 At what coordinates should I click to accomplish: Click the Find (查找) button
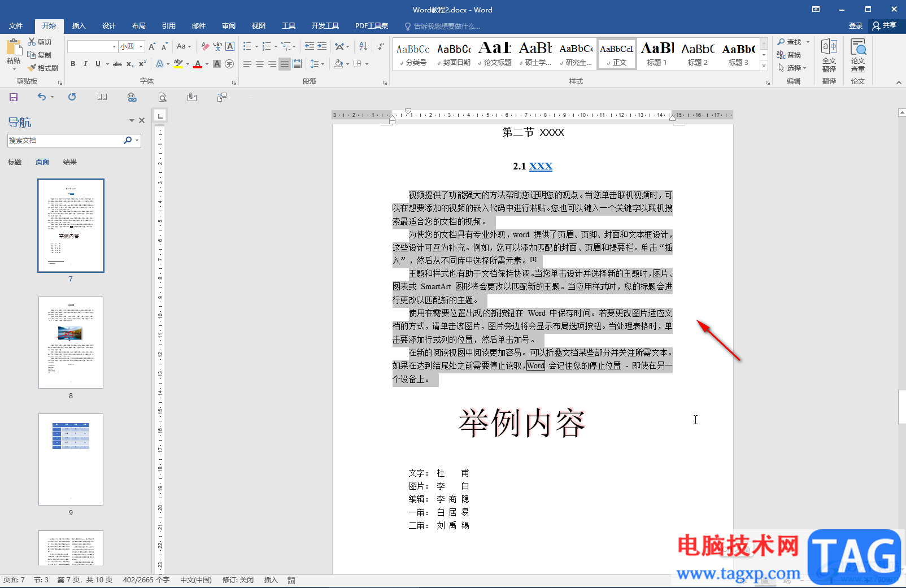coord(790,42)
